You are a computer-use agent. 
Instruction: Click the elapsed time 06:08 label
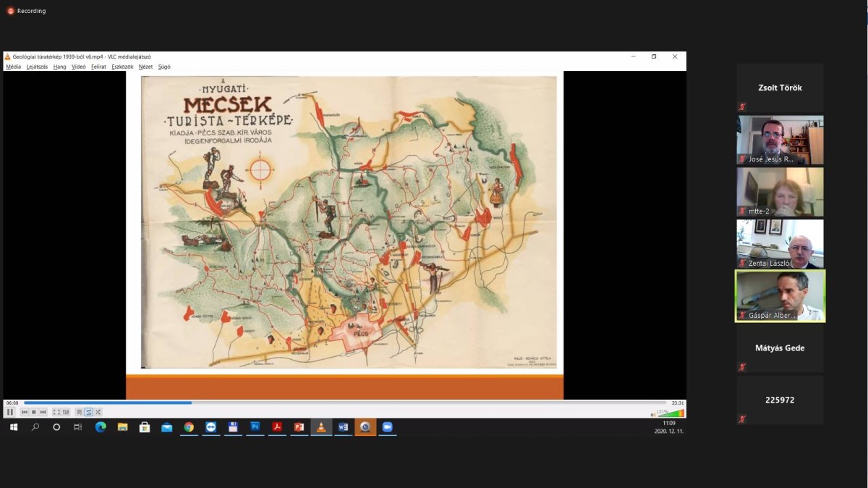pos(12,403)
